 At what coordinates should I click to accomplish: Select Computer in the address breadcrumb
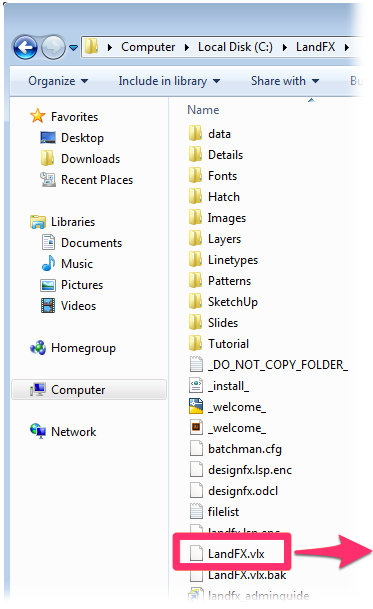click(x=148, y=47)
